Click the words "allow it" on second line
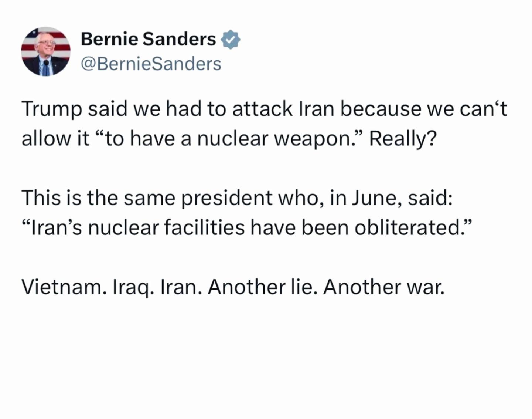 [55, 139]
